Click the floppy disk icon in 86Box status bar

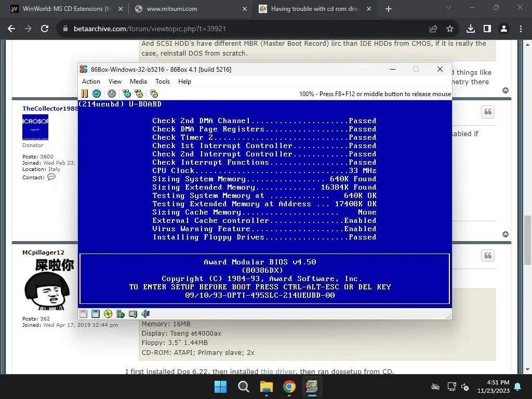pos(96,314)
